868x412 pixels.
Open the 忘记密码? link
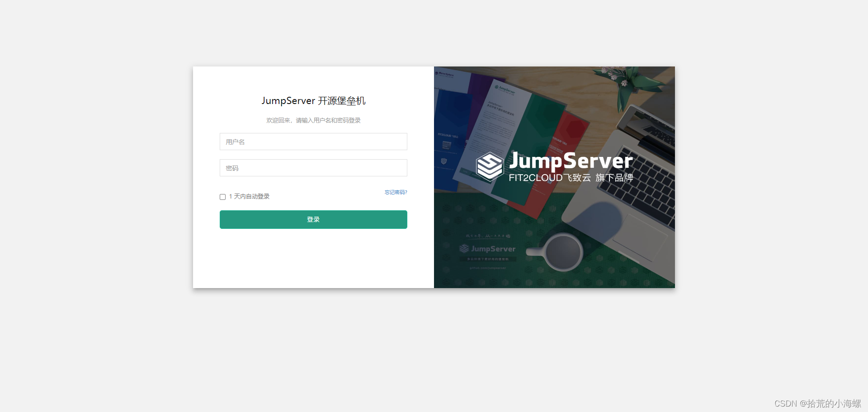tap(396, 192)
